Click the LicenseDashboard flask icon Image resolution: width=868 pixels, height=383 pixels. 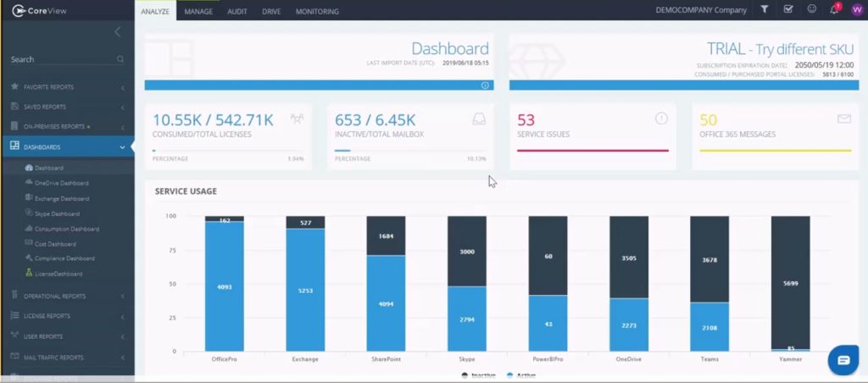[x=30, y=273]
